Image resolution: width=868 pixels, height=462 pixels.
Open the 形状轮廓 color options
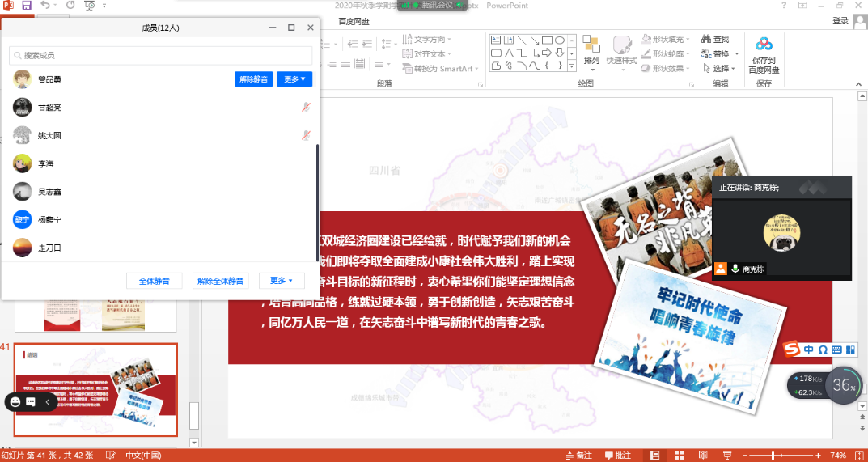pyautogui.click(x=666, y=53)
